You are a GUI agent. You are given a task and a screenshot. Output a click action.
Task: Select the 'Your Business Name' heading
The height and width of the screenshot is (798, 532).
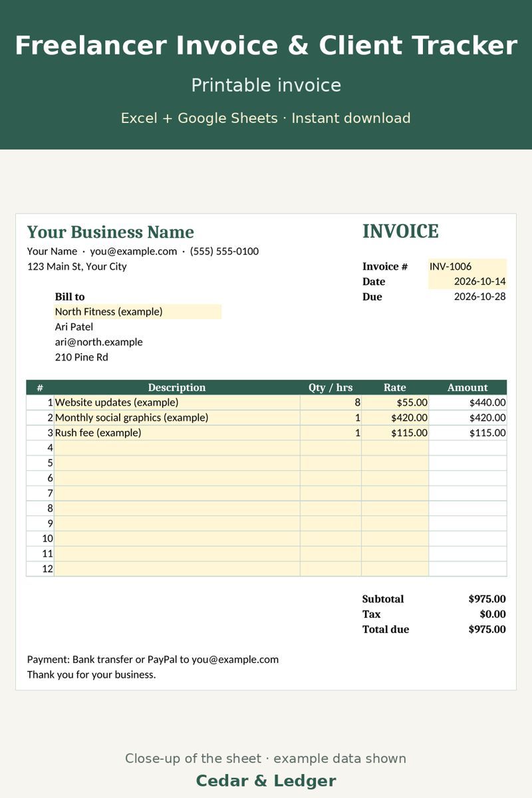(110, 232)
